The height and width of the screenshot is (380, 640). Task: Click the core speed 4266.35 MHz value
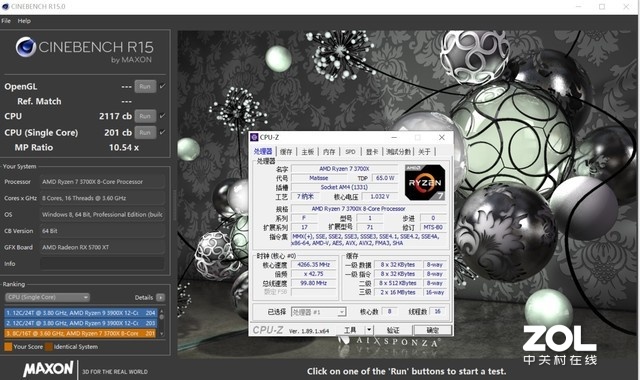(x=313, y=264)
